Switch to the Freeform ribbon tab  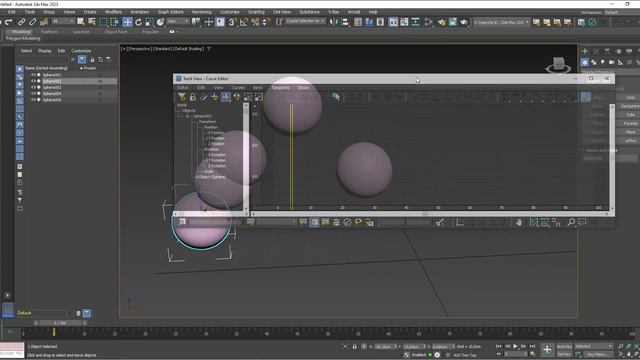(x=49, y=31)
